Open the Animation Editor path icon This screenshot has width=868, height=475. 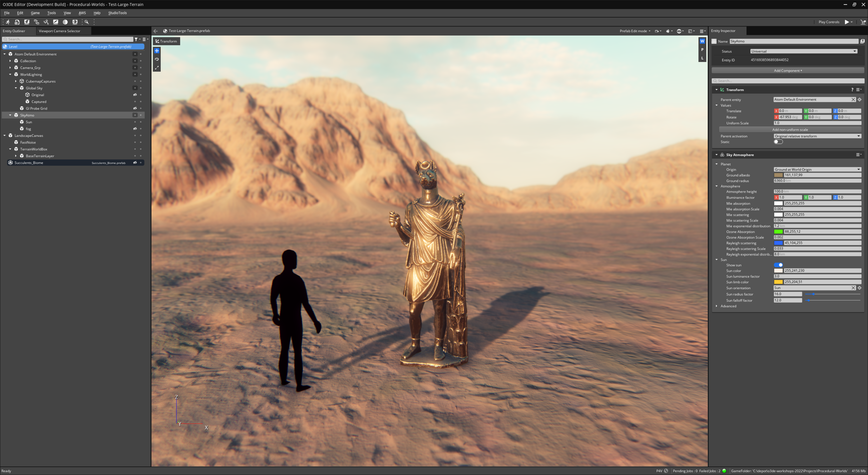[46, 22]
